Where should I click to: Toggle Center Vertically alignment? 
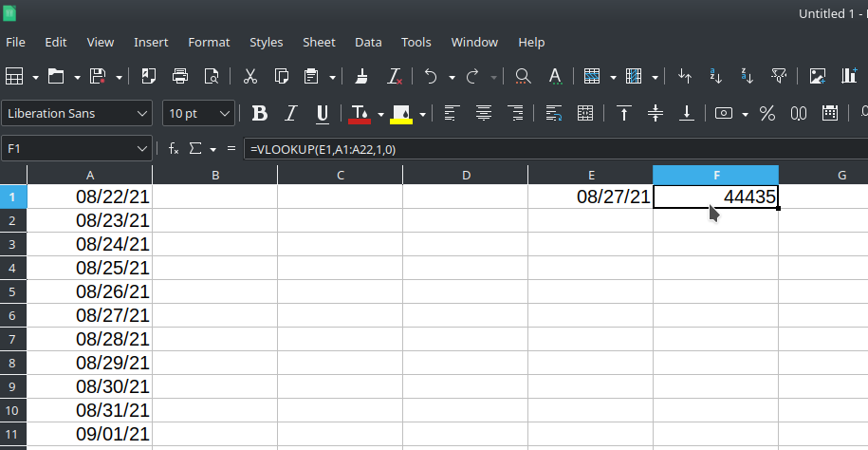656,113
